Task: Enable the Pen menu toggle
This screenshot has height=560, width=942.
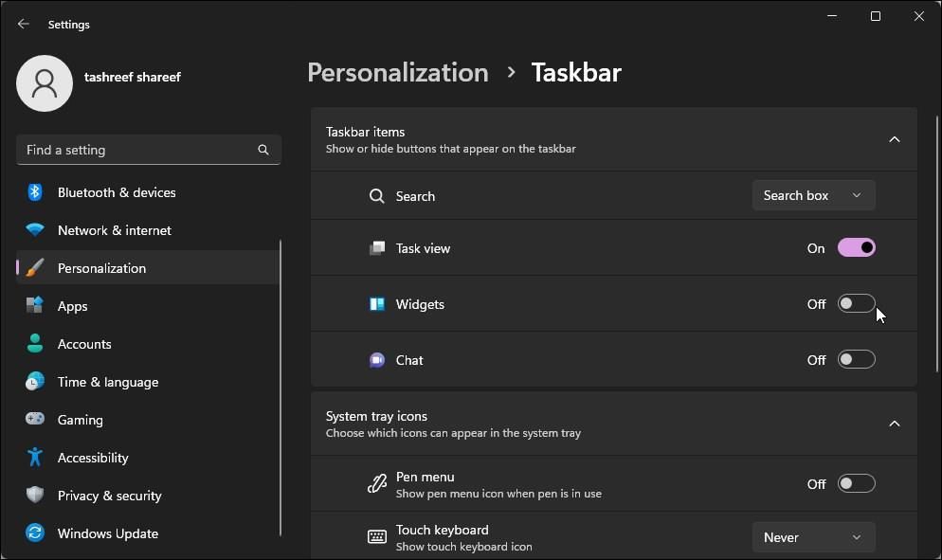Action: 856,483
